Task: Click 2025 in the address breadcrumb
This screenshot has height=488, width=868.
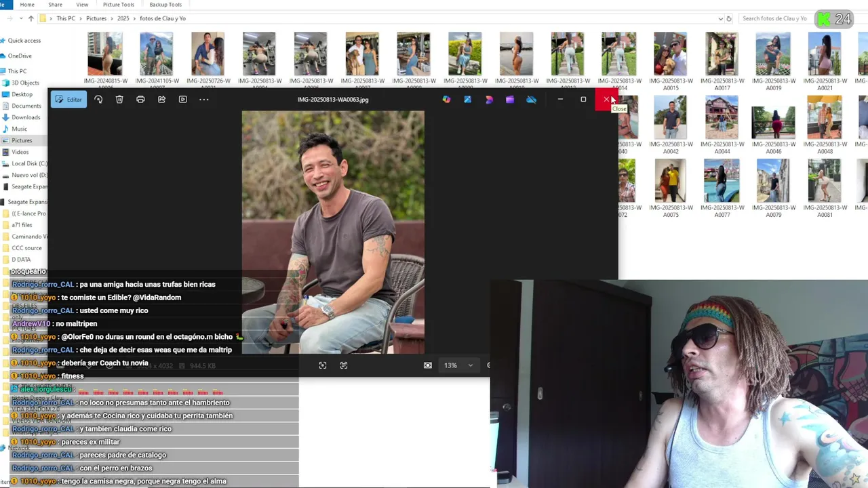Action: [123, 18]
